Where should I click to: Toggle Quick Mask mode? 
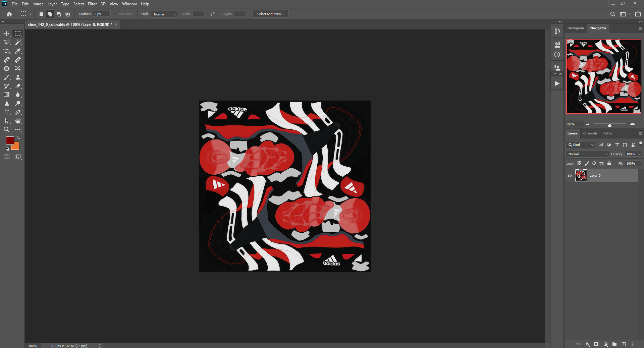[x=7, y=157]
